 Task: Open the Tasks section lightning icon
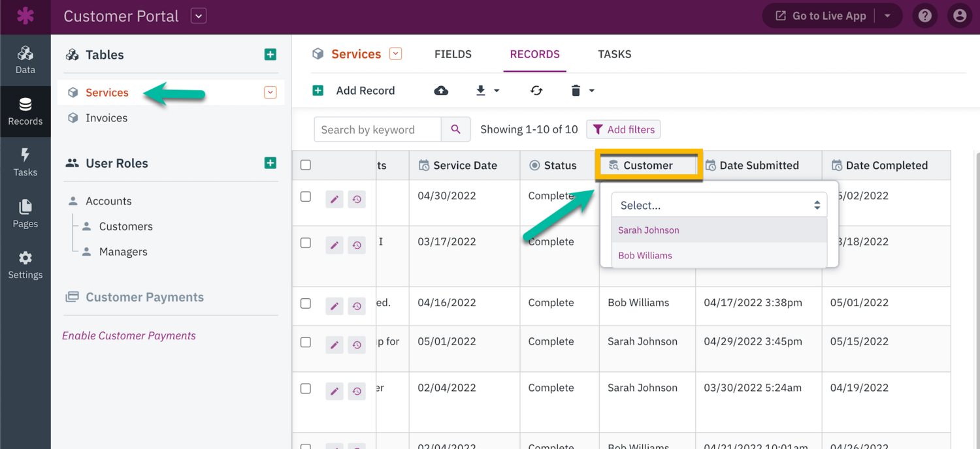coord(25,162)
